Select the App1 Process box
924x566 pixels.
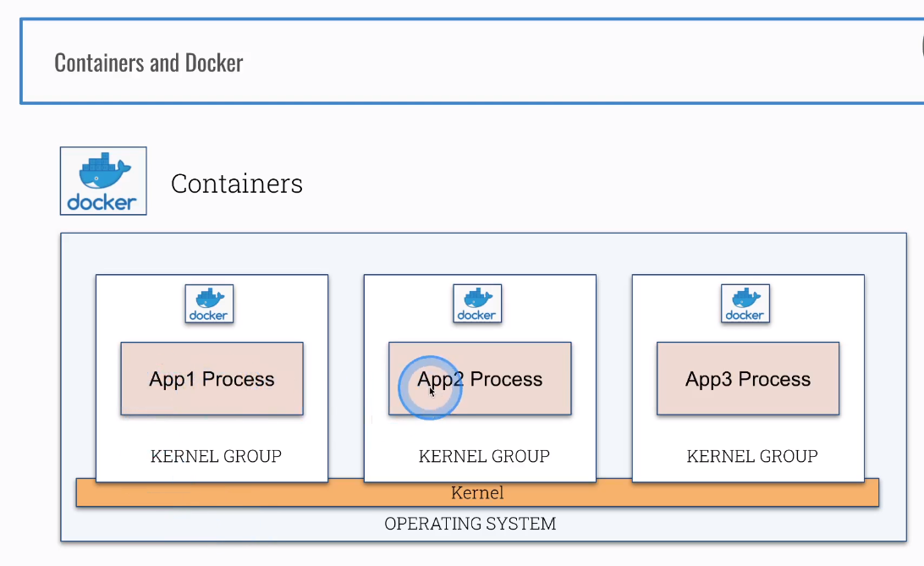click(212, 379)
